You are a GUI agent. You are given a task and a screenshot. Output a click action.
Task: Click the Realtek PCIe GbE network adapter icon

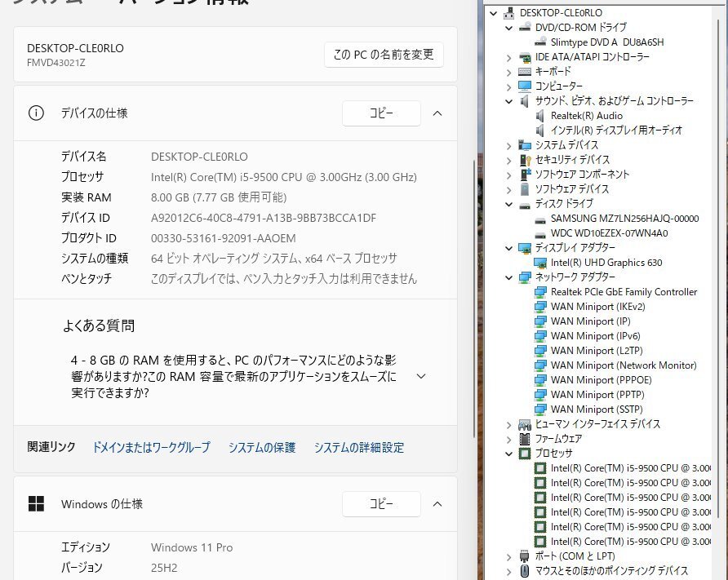540,292
